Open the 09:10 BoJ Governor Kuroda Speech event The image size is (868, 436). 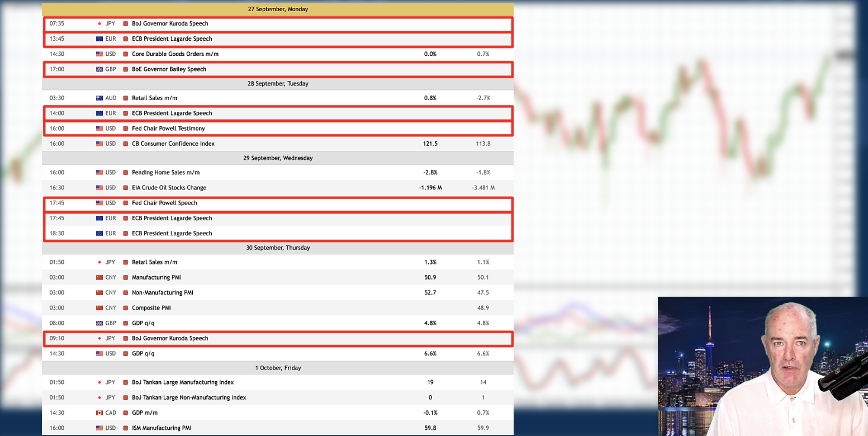(170, 338)
